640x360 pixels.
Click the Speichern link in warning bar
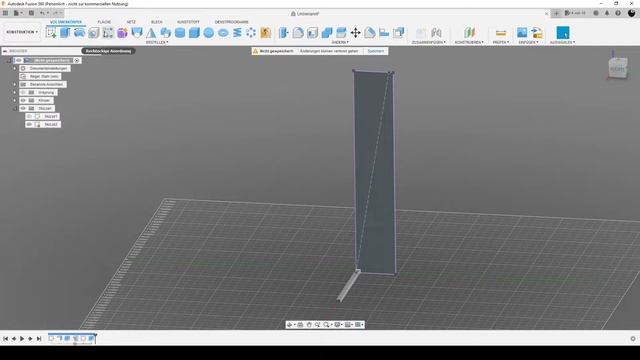pyautogui.click(x=376, y=51)
